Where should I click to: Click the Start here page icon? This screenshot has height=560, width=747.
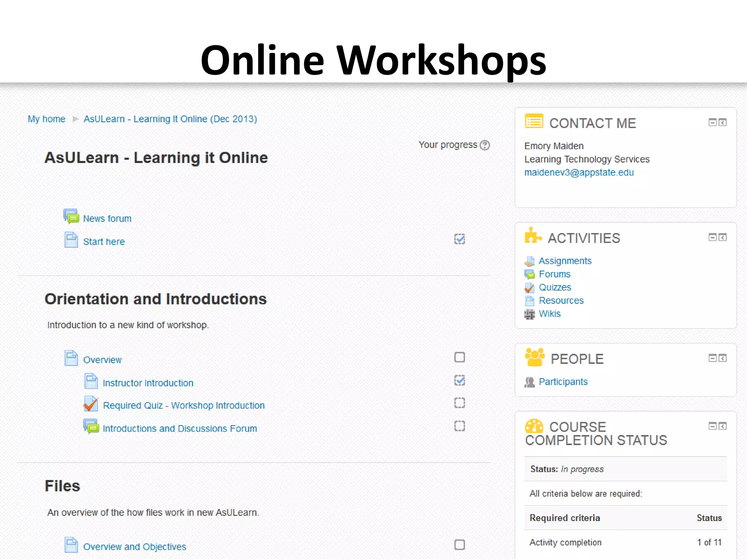(x=71, y=240)
